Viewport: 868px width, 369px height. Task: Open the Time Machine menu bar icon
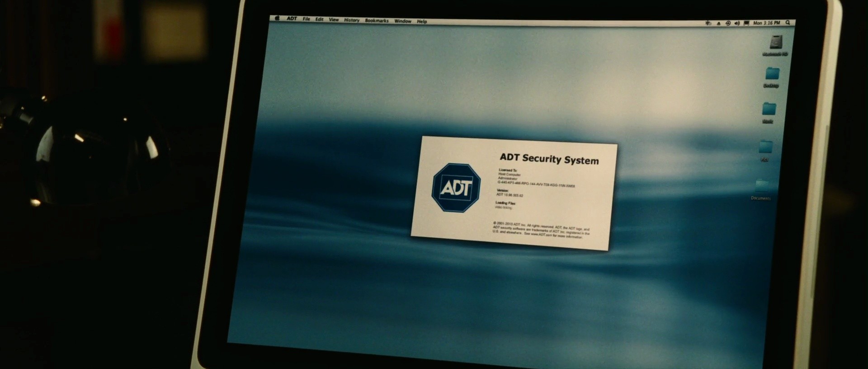pyautogui.click(x=728, y=23)
